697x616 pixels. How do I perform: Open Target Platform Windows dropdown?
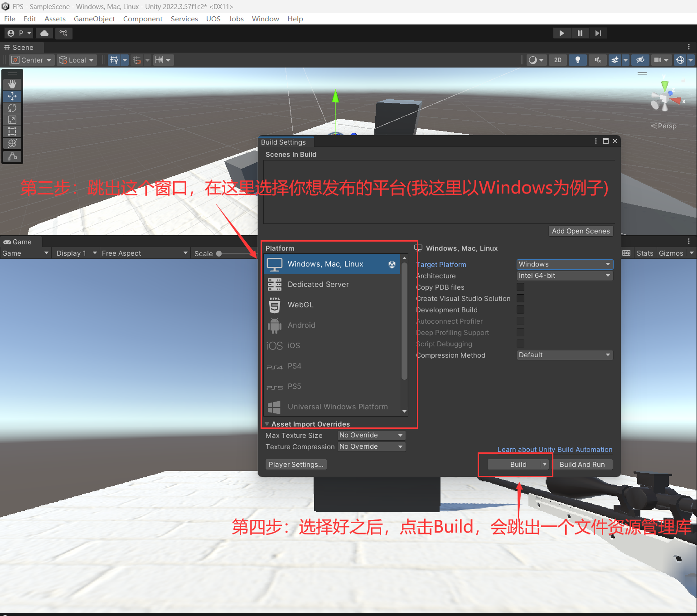tap(565, 264)
